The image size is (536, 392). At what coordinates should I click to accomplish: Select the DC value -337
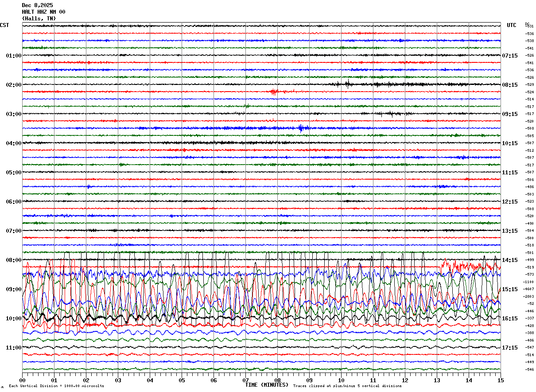[529, 319]
